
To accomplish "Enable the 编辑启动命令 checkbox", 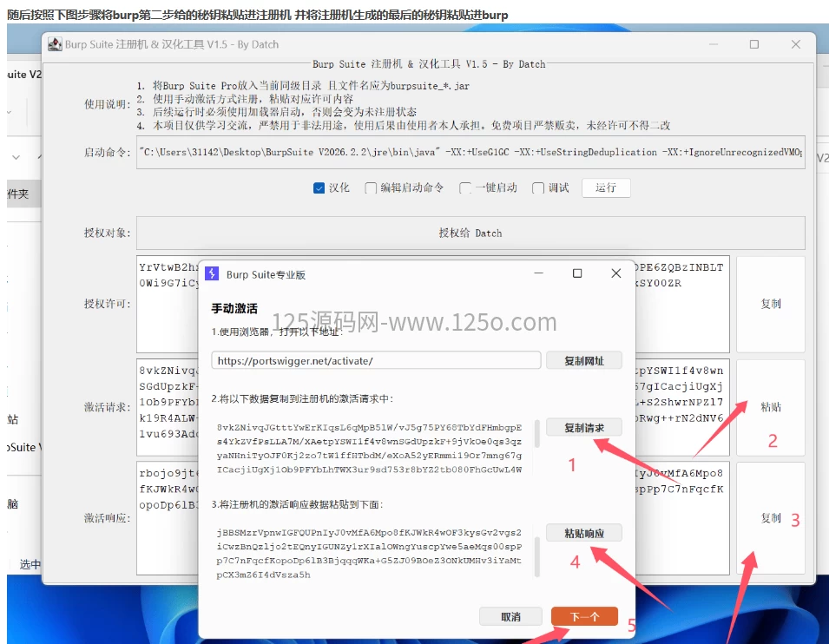I will [x=371, y=188].
